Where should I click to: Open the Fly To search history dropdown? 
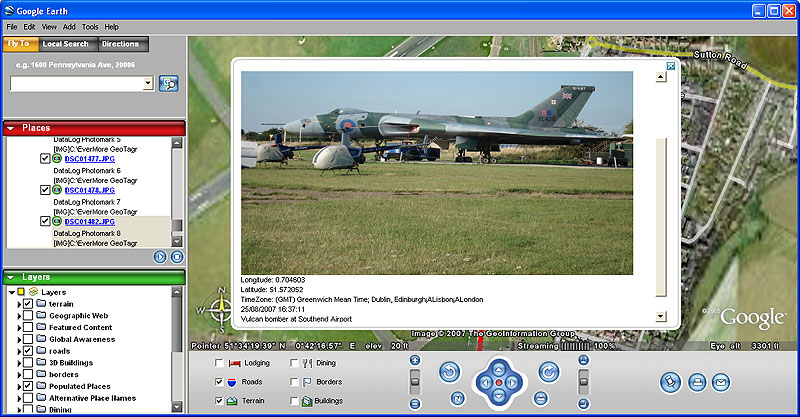(x=148, y=83)
